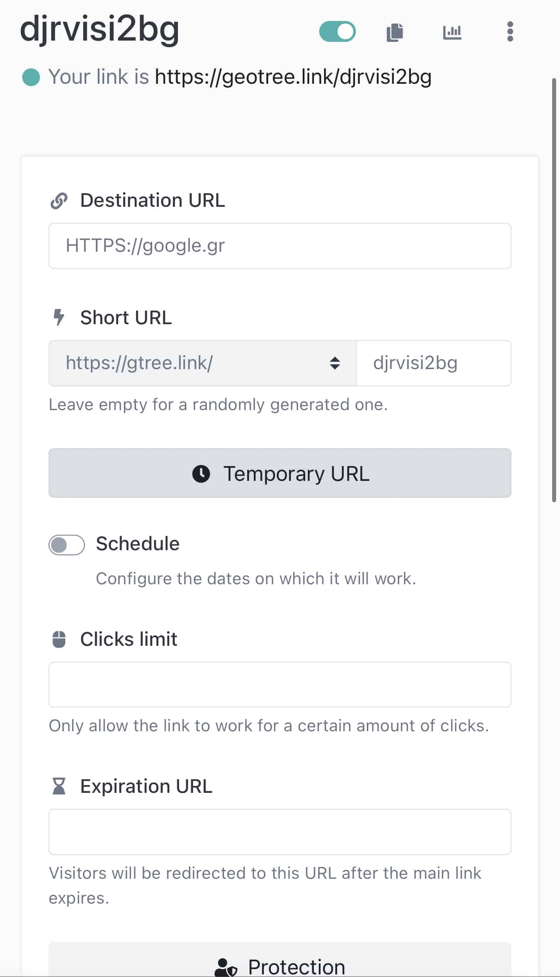Enable the Schedule toggle
Image resolution: width=560 pixels, height=977 pixels.
tap(67, 545)
